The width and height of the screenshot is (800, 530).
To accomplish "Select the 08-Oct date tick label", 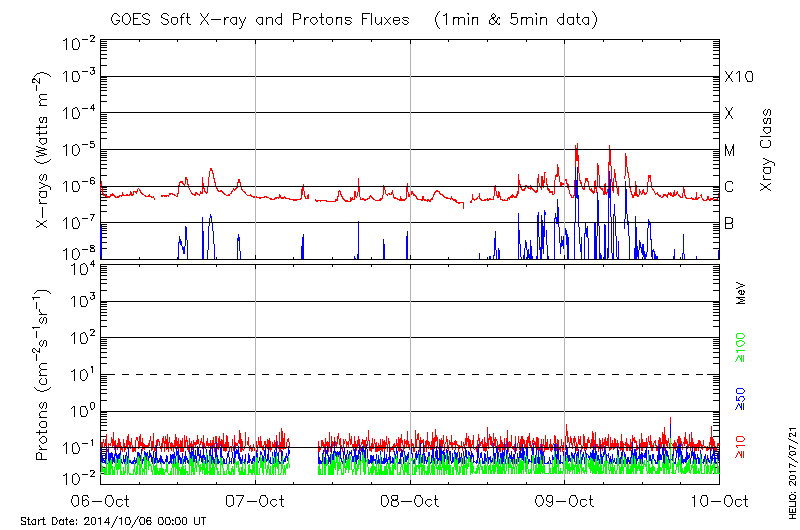I will (410, 500).
